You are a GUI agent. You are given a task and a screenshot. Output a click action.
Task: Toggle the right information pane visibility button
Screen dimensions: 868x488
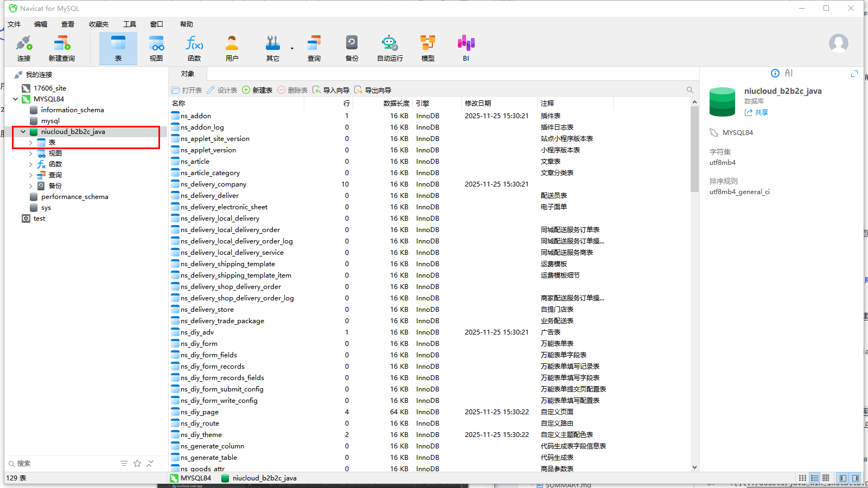(856, 478)
